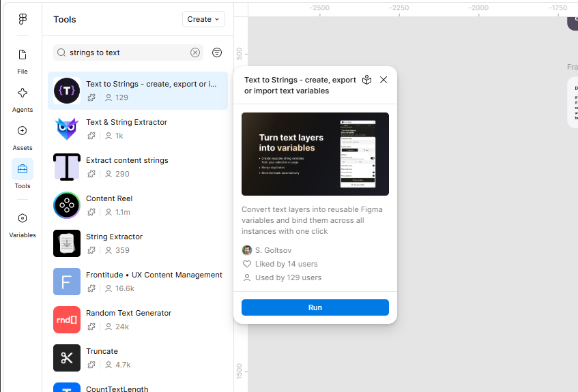The image size is (578, 392).
Task: Click the magnifier search icon
Action: click(61, 52)
